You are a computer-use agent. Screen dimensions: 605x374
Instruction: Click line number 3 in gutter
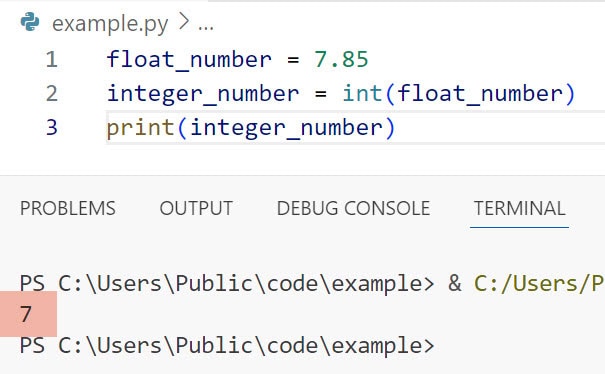[x=51, y=127]
